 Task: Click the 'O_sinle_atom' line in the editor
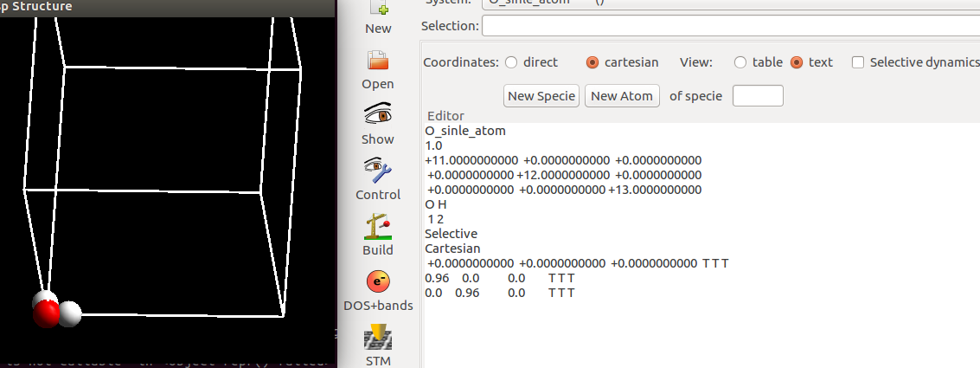(465, 131)
